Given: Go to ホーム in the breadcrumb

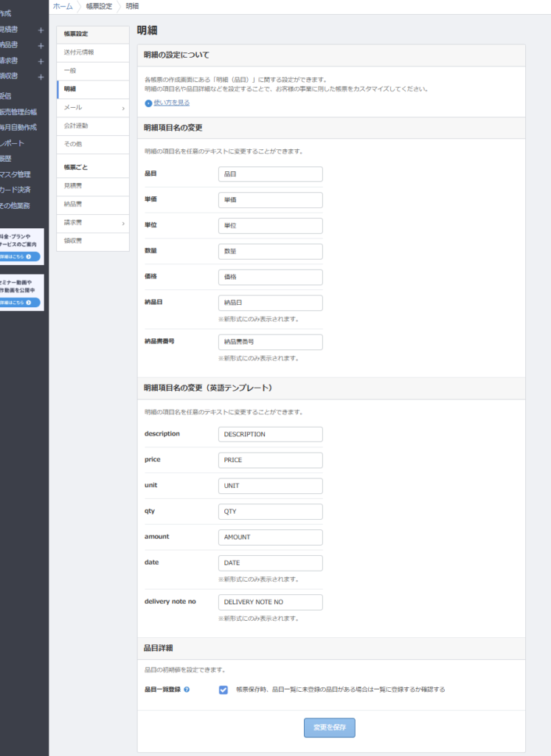Looking at the screenshot, I should coord(63,6).
